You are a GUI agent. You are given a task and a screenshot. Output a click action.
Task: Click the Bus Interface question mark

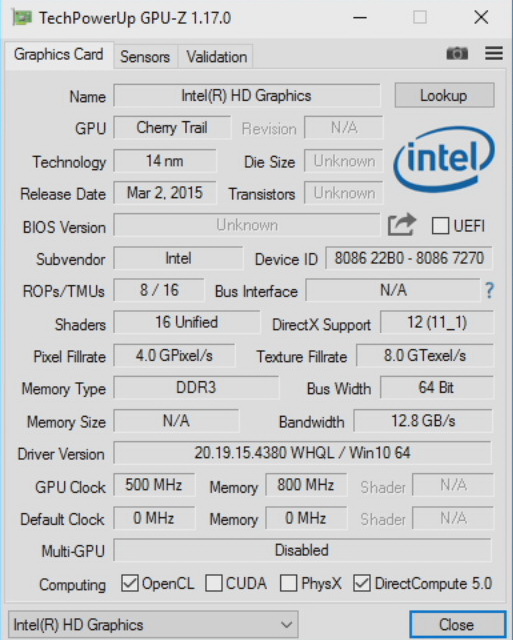point(489,291)
